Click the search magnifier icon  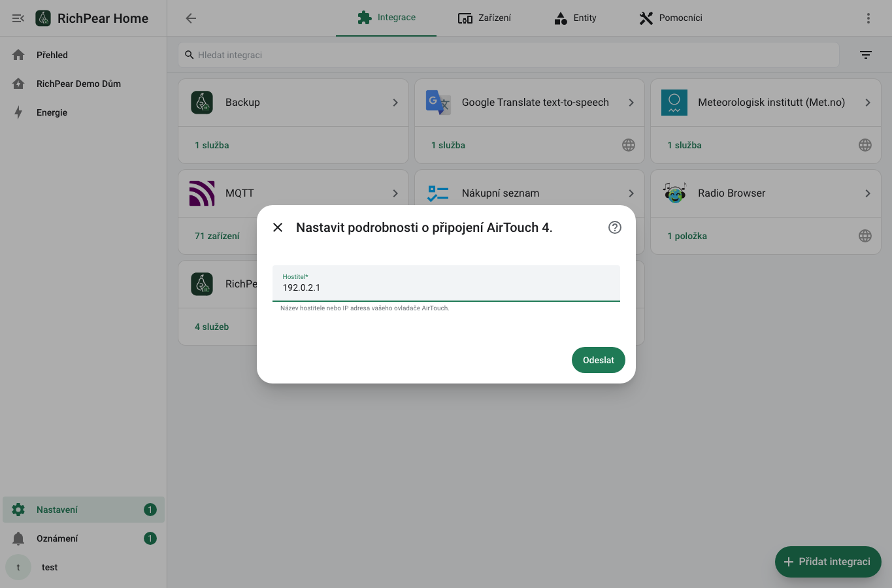190,55
